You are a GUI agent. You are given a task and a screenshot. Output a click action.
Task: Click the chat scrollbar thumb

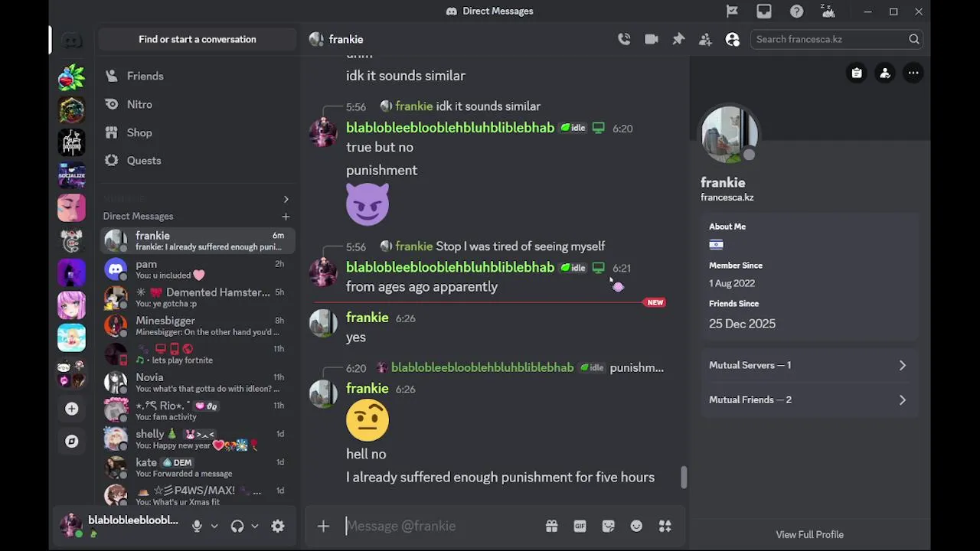[684, 477]
